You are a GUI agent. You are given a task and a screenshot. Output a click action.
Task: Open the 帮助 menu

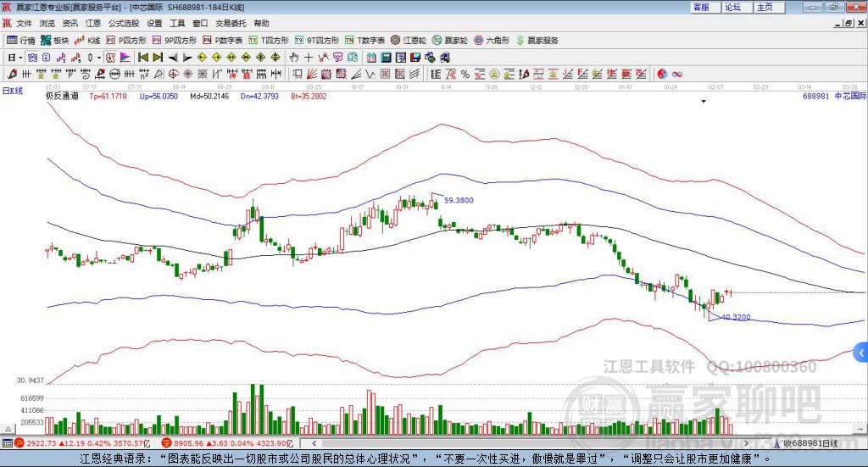(x=261, y=23)
